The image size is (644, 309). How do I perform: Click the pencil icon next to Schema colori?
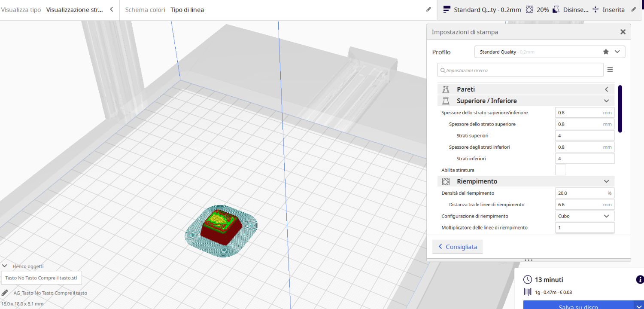click(428, 9)
